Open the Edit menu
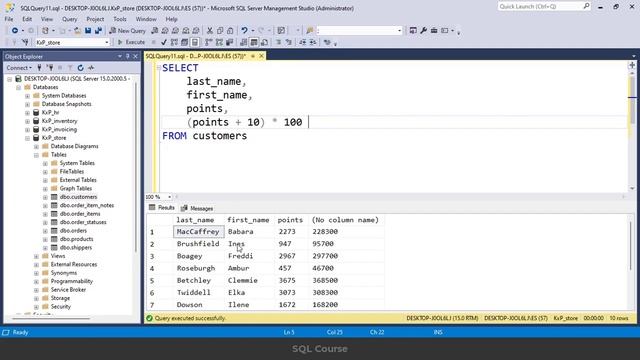The width and height of the screenshot is (640, 360). (x=27, y=19)
